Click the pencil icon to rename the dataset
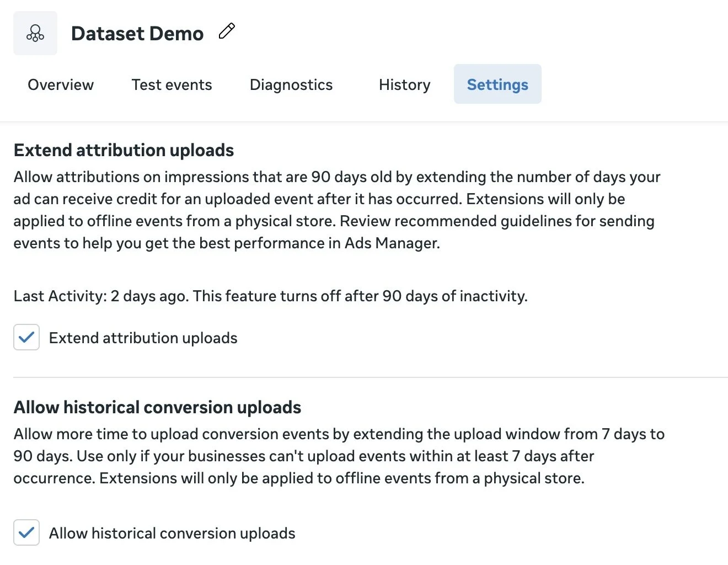 (x=227, y=31)
